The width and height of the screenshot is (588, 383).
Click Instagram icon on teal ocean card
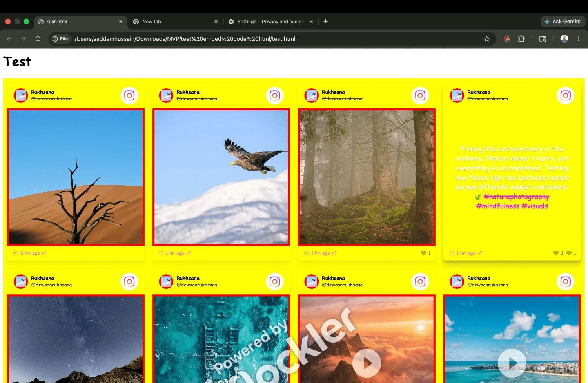click(275, 281)
